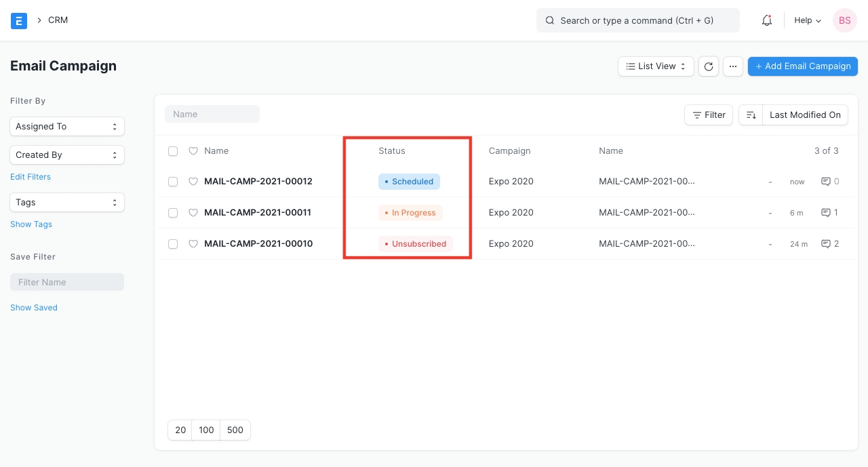Click heart icon for MAIL-CAMP-2021-00010
868x467 pixels.
pyautogui.click(x=193, y=244)
